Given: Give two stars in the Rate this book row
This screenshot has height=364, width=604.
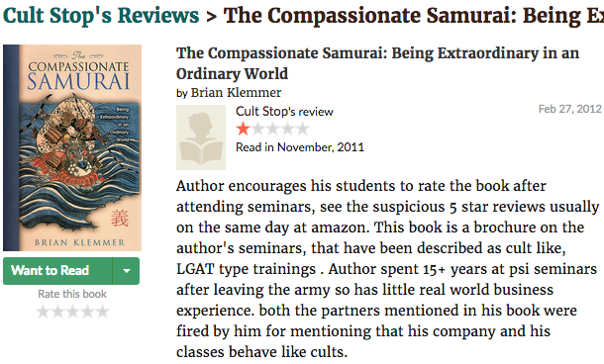Looking at the screenshot, I should click(x=57, y=312).
